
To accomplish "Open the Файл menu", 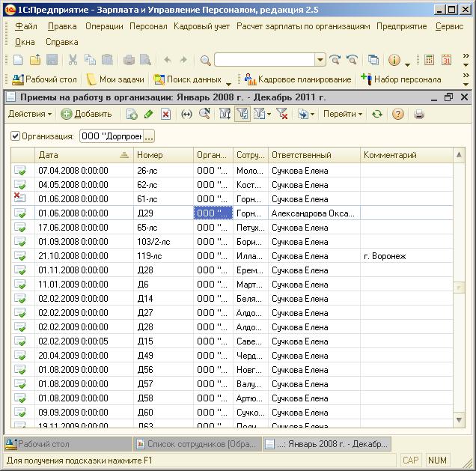I will 25,26.
